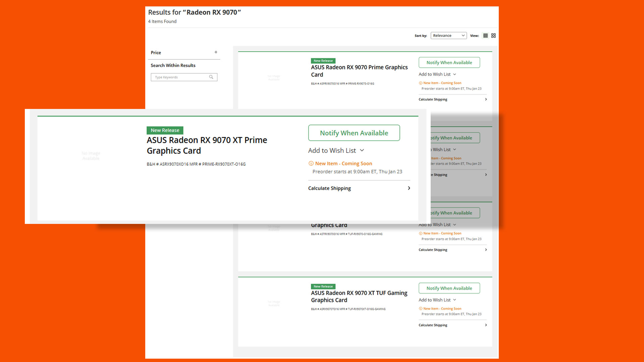Click the Price filter plus icon
The image size is (644, 362).
tap(216, 52)
